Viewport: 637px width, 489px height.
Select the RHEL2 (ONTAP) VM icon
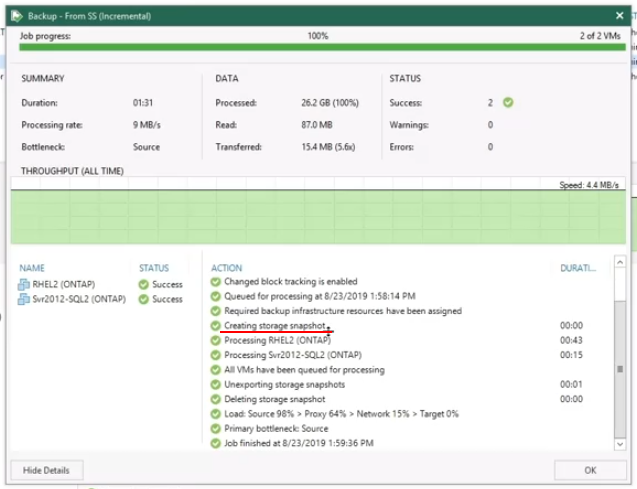point(24,284)
